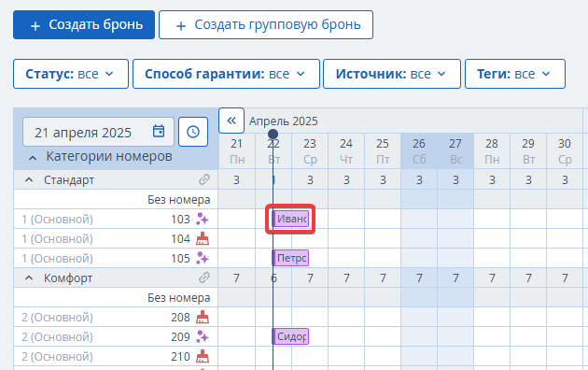Open the Способ гарантии filter dropdown
This screenshot has width=588, height=370.
click(226, 74)
